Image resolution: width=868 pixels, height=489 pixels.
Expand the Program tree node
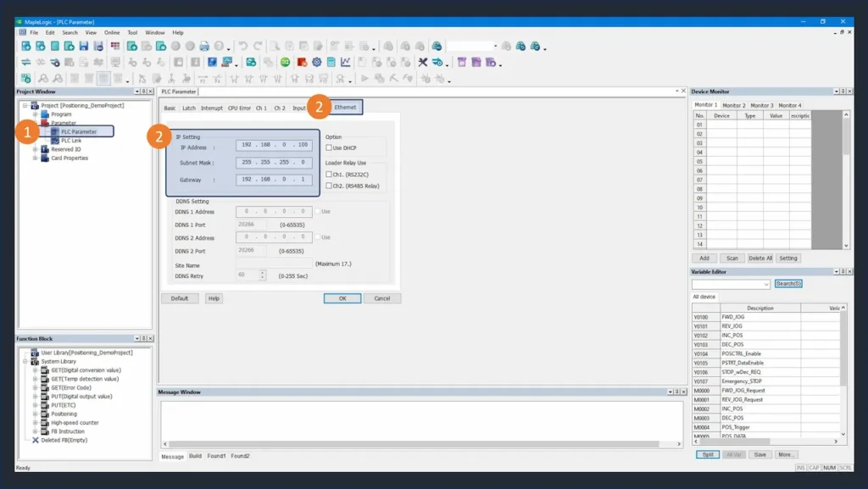coord(36,114)
